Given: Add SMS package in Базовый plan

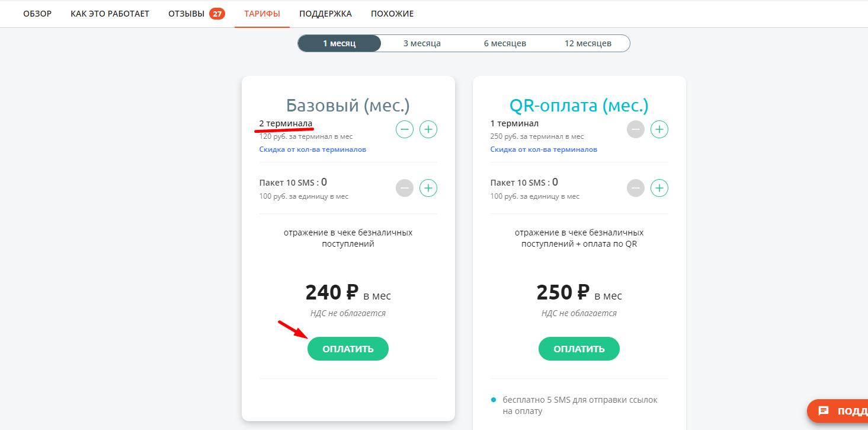Looking at the screenshot, I should (428, 188).
